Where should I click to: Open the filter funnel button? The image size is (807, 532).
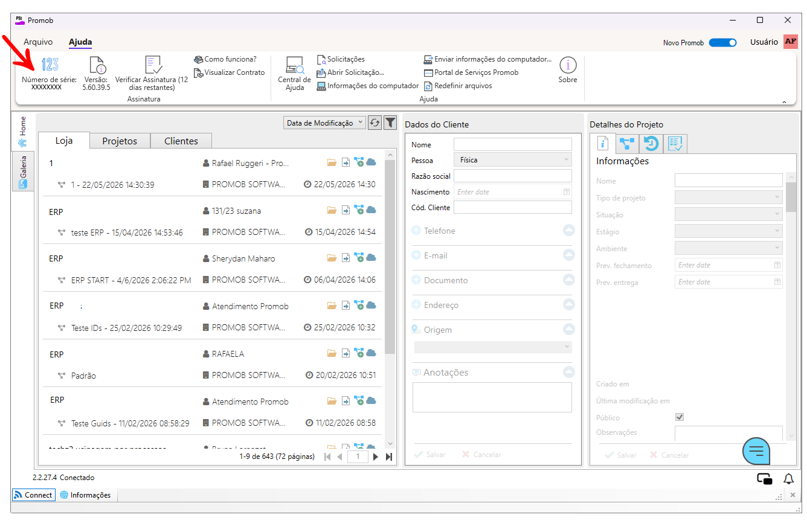pyautogui.click(x=390, y=123)
